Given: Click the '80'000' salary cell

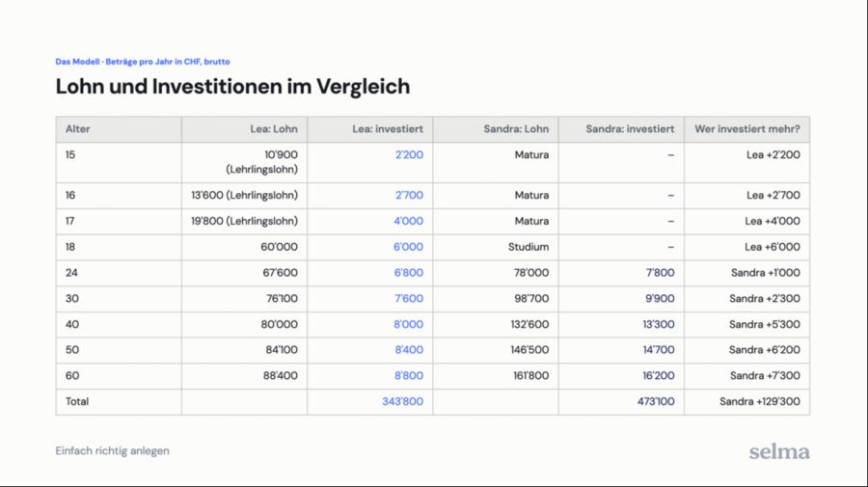Looking at the screenshot, I should click(244, 325).
